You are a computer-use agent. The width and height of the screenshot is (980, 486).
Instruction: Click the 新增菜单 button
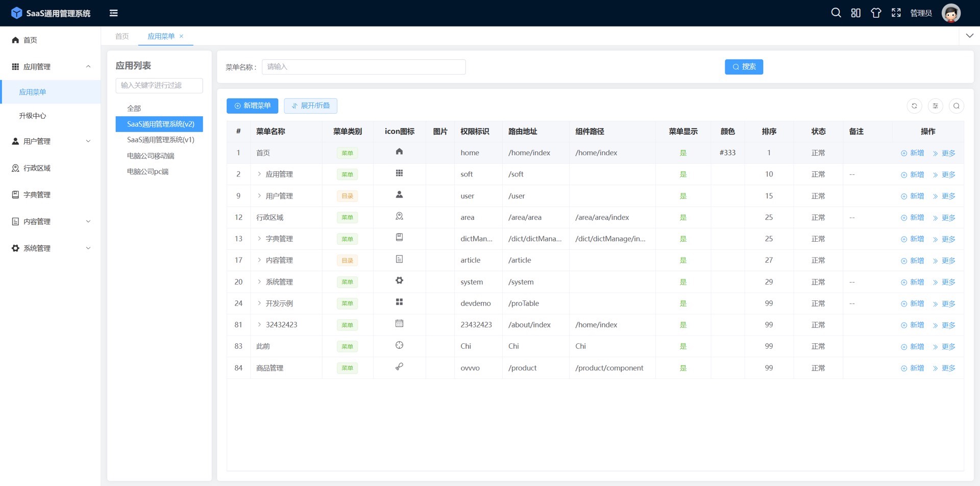(x=252, y=106)
